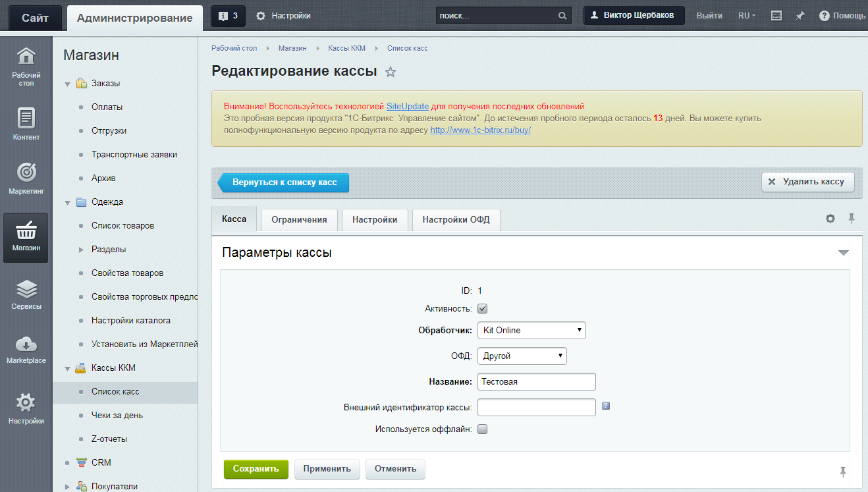The height and width of the screenshot is (492, 868).
Task: Switch to the Ограничения tab
Action: coord(299,220)
